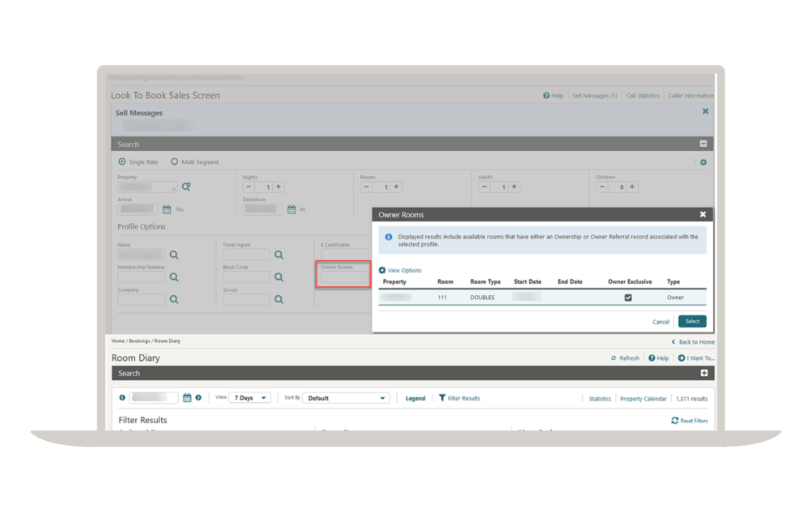Select the Single Rate radio button

(x=122, y=162)
